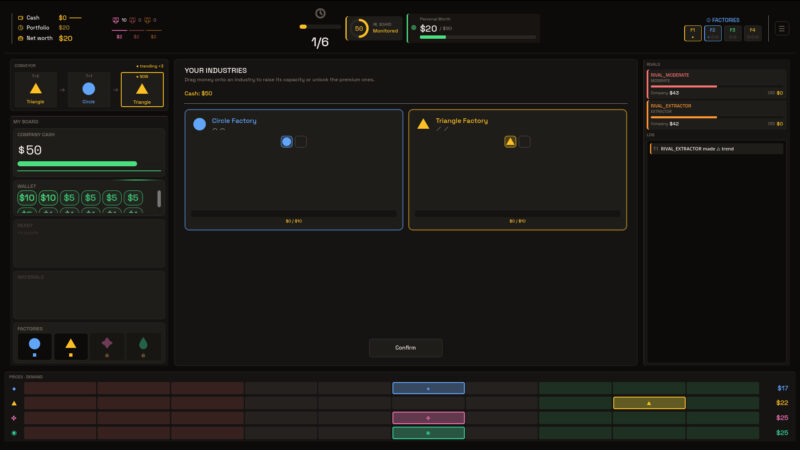The height and width of the screenshot is (450, 800).
Task: Click the locked pink star factory icon
Action: (107, 346)
